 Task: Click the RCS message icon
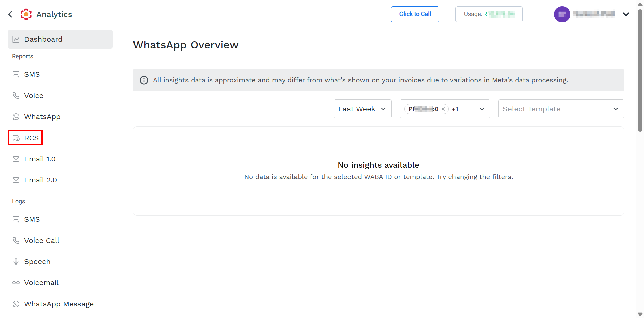coord(16,138)
